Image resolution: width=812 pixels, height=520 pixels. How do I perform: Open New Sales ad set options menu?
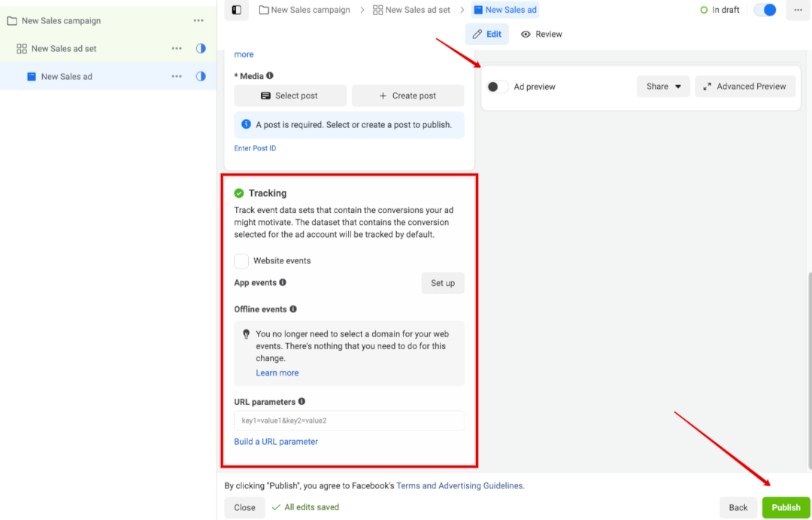[177, 49]
